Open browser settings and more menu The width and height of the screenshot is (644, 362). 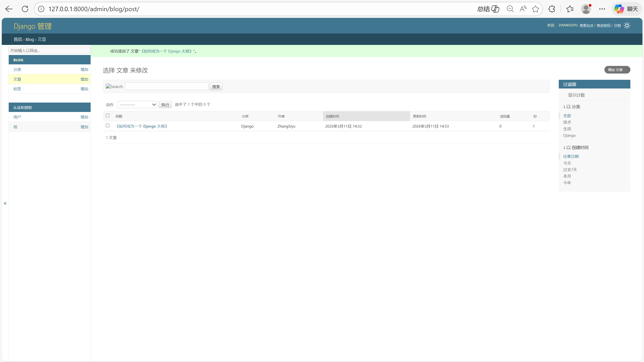pyautogui.click(x=602, y=9)
